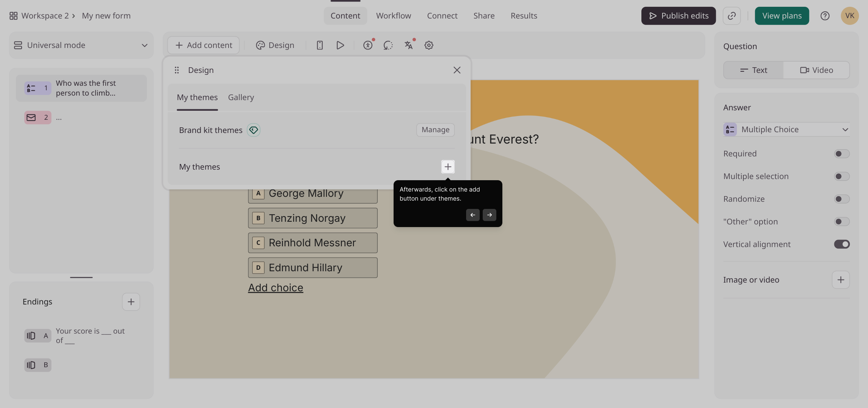
Task: Switch to Workflow tab
Action: click(394, 16)
